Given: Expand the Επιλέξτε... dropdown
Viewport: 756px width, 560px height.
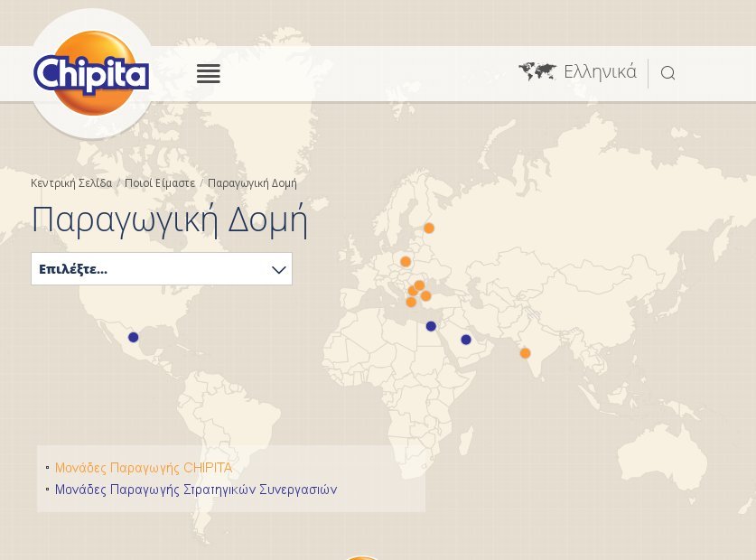Looking at the screenshot, I should pos(162,268).
